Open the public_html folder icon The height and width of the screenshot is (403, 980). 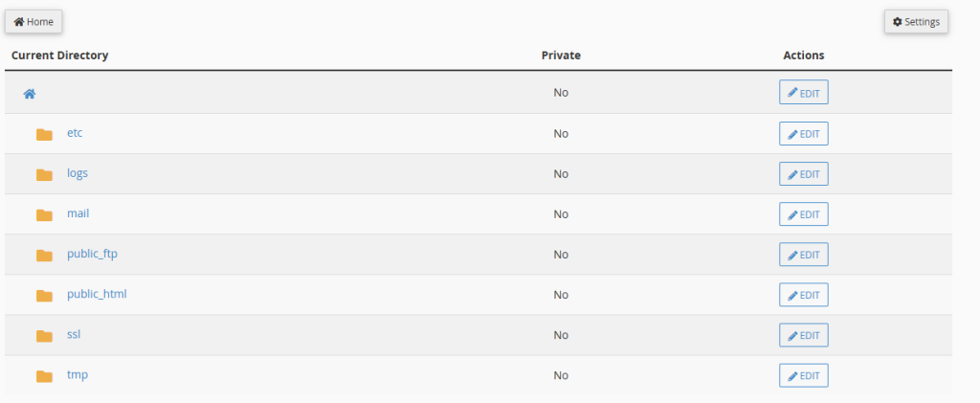(x=44, y=296)
